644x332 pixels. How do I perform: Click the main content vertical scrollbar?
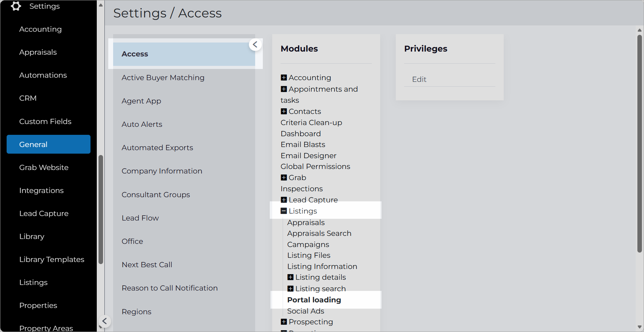[x=639, y=143]
